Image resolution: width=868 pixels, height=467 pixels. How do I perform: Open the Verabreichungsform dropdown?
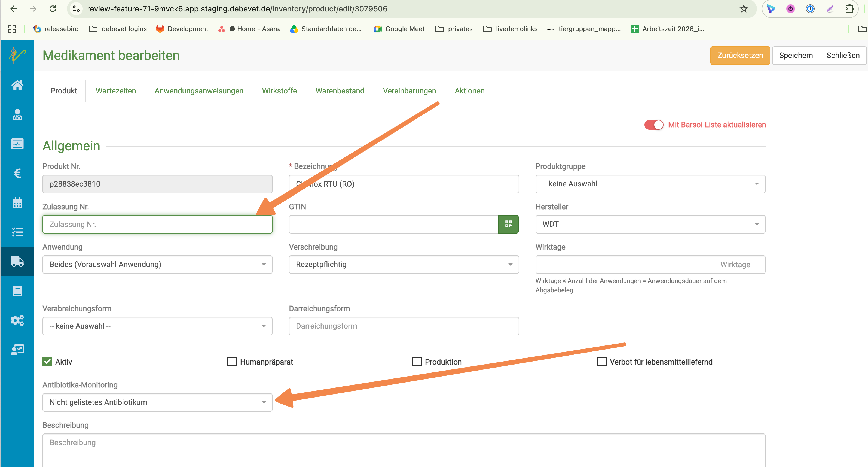click(157, 326)
